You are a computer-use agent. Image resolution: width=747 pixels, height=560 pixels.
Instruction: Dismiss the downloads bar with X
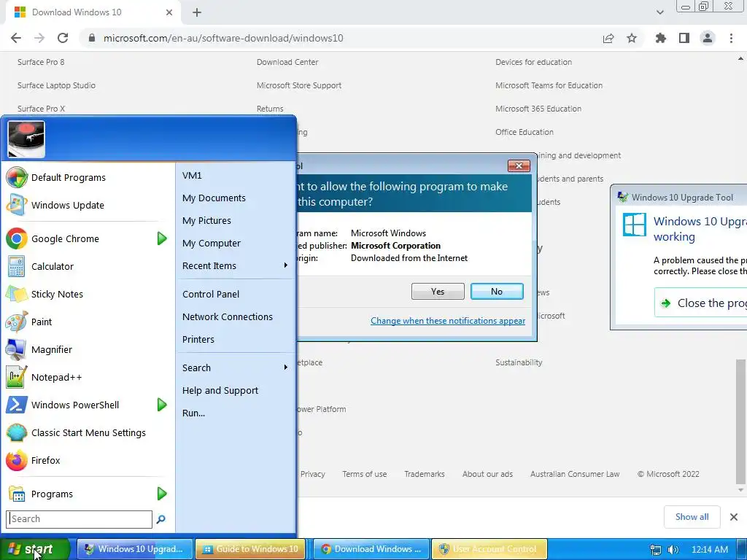click(x=734, y=517)
